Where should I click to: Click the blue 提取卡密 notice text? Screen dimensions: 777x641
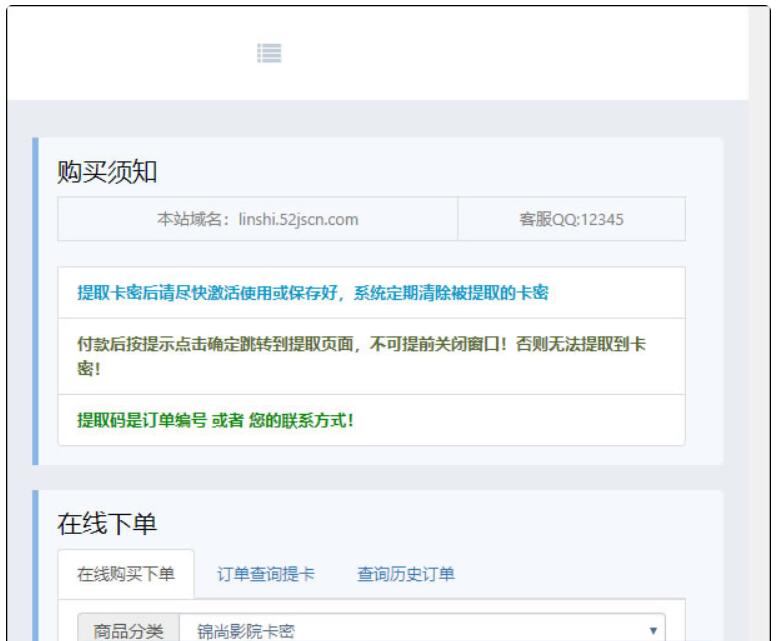(313, 293)
